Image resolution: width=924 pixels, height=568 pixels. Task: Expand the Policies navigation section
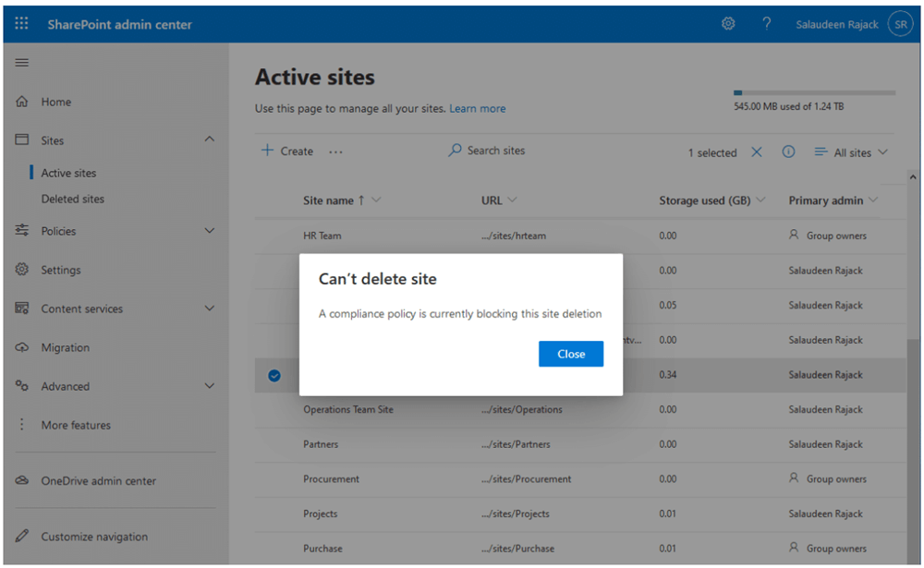pyautogui.click(x=209, y=231)
